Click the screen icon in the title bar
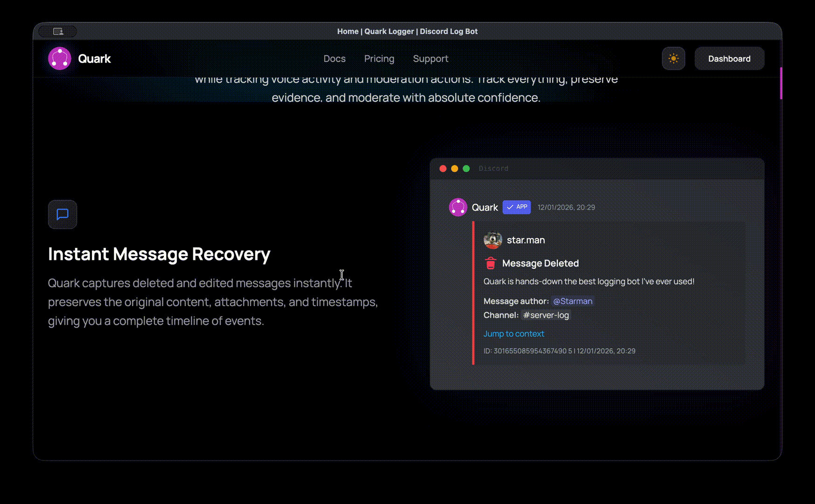 58,31
